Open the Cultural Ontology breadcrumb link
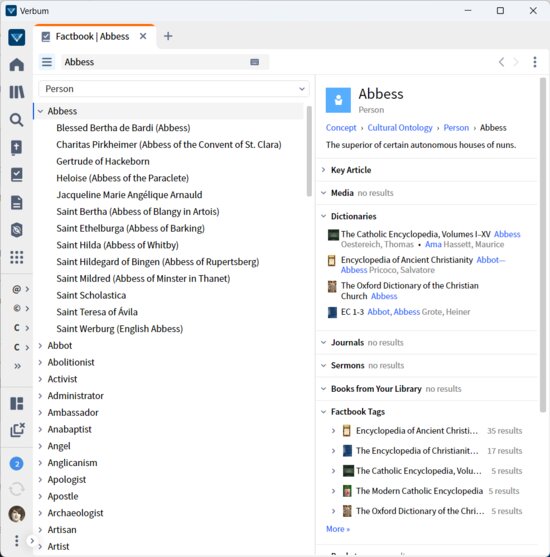The image size is (550, 557). pos(400,128)
